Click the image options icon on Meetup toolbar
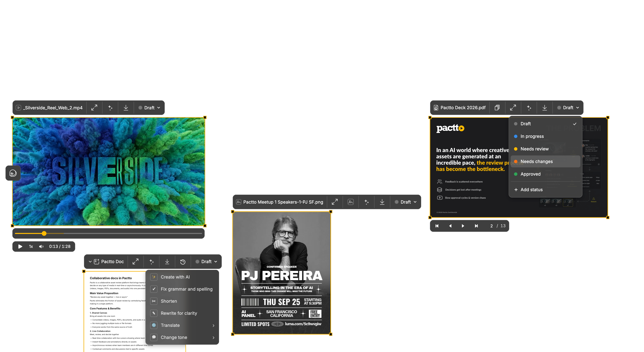 point(351,202)
